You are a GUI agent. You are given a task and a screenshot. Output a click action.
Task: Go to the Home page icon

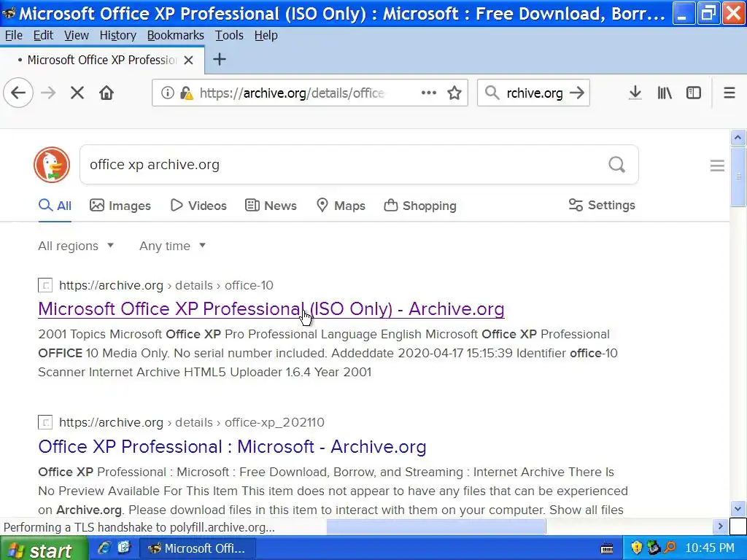pyautogui.click(x=107, y=93)
